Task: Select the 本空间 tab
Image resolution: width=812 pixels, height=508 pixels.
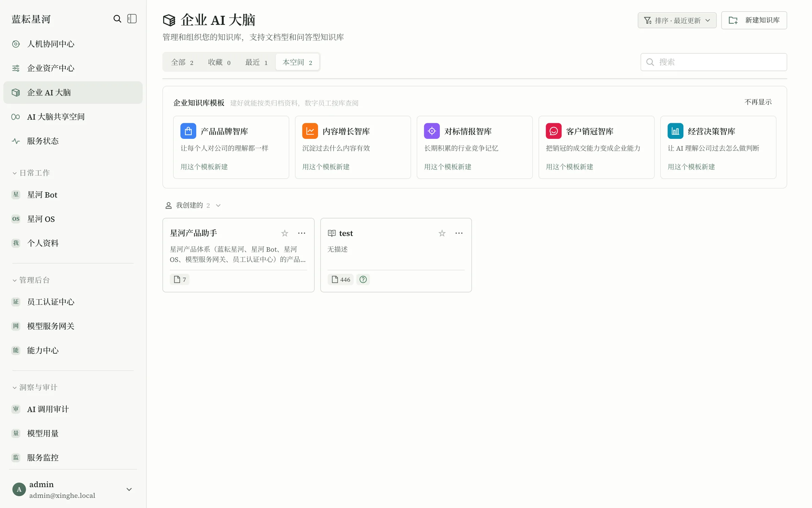Action: click(x=297, y=62)
